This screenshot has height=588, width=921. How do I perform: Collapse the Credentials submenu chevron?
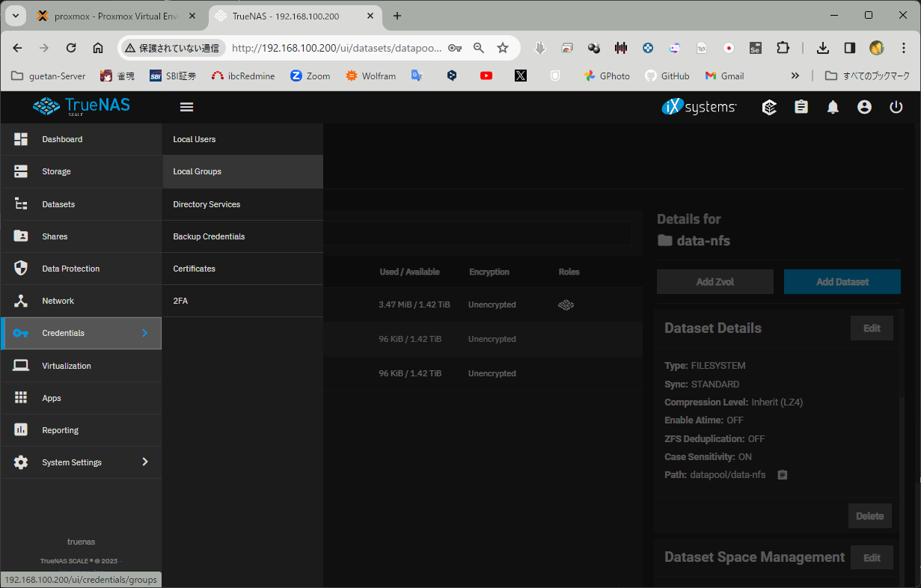pos(145,333)
